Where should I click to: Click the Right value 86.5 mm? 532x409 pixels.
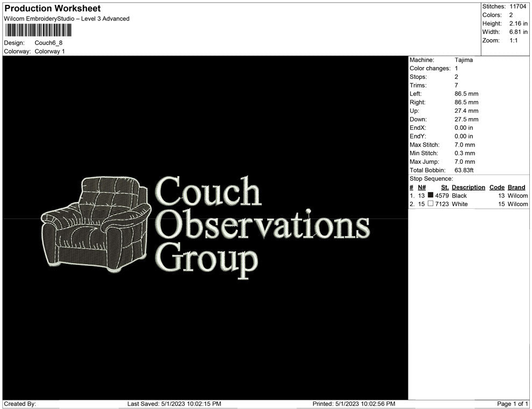466,103
